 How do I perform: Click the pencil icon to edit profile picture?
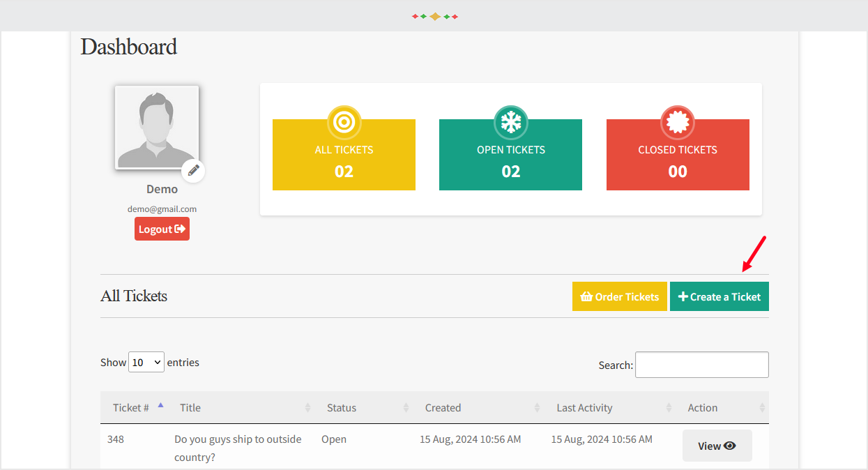[x=194, y=170]
